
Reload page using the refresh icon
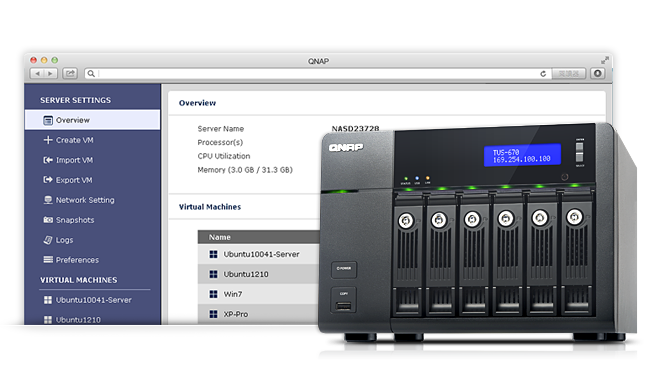(543, 74)
